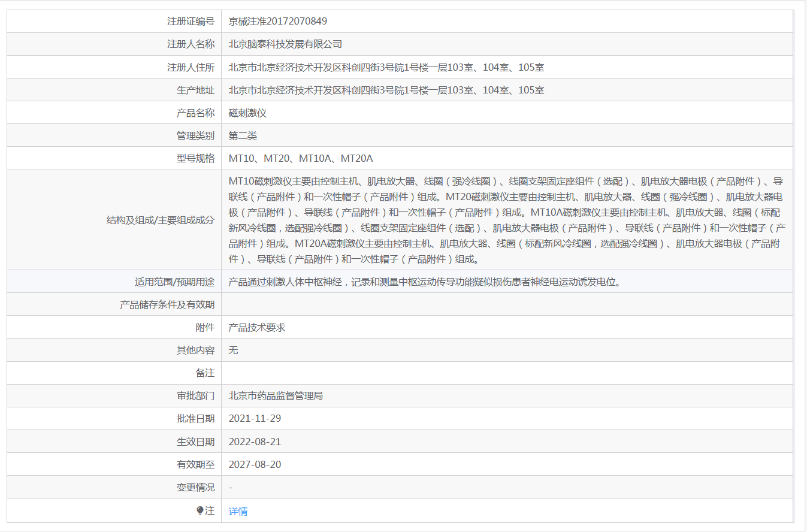
Task: Click the 其他内容 row label
Action: [x=195, y=350]
